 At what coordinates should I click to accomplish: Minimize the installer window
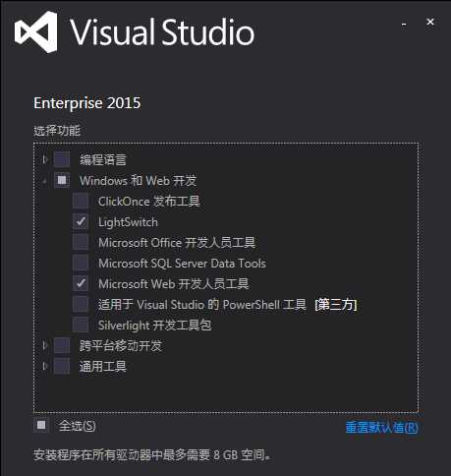coord(404,24)
